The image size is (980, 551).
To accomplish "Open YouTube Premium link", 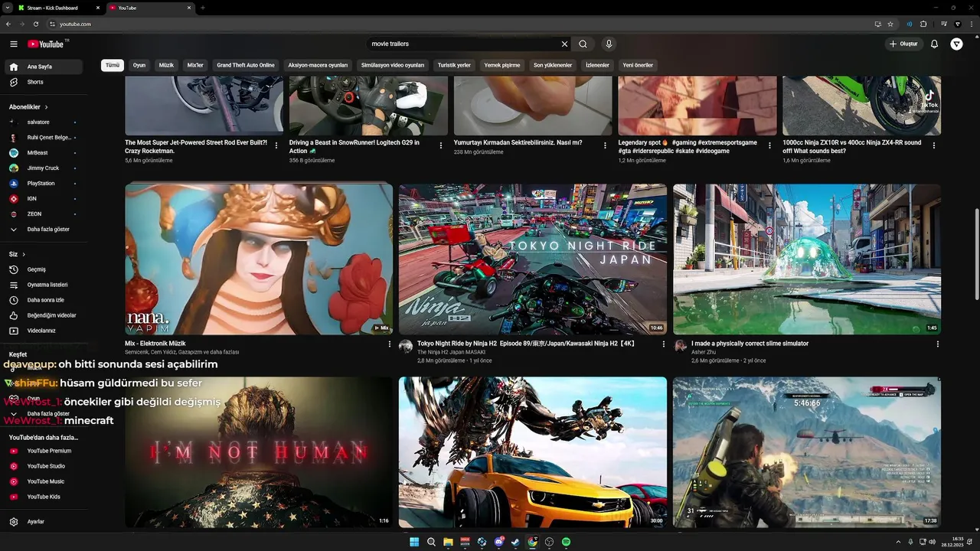I will click(x=42, y=451).
